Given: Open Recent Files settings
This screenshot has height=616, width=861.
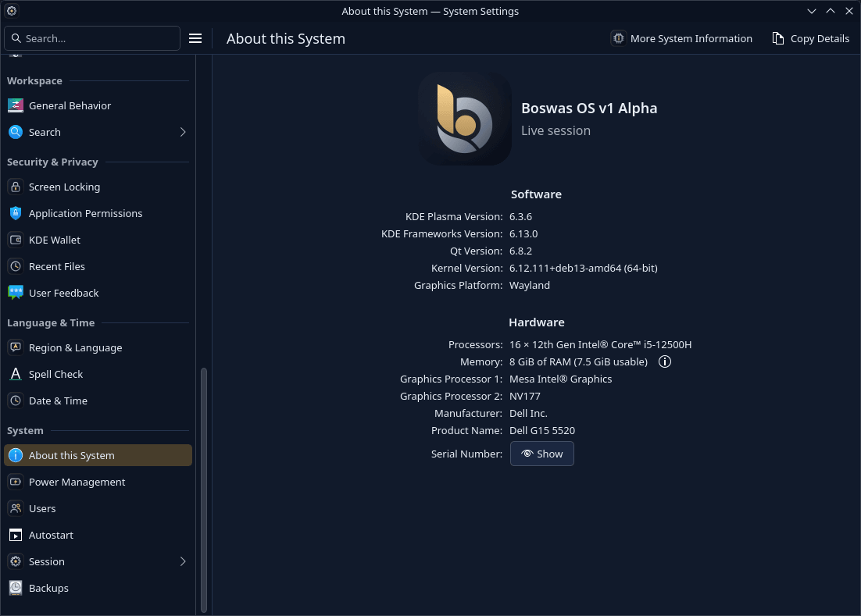Looking at the screenshot, I should click(x=98, y=266).
